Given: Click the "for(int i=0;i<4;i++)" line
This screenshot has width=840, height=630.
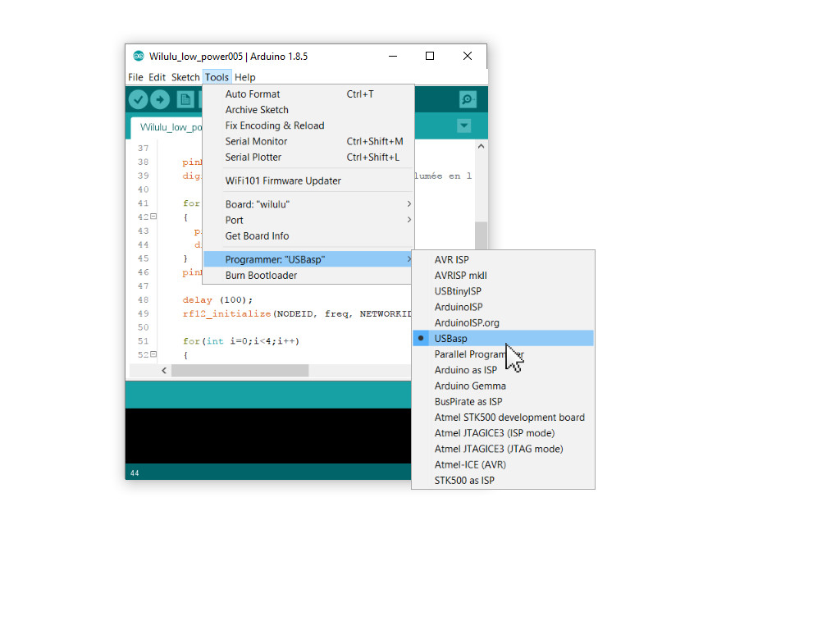Looking at the screenshot, I should (x=240, y=341).
